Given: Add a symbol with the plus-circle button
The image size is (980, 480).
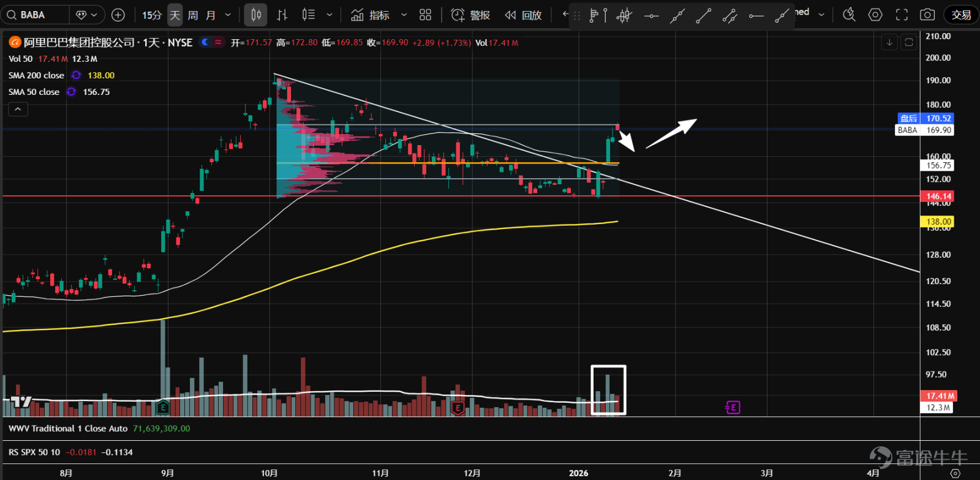Looking at the screenshot, I should tap(118, 15).
